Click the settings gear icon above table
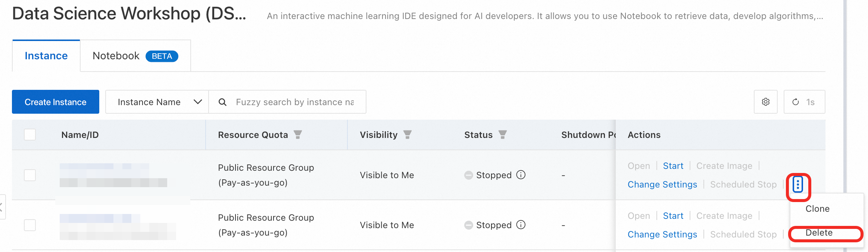This screenshot has height=252, width=868. click(x=765, y=102)
